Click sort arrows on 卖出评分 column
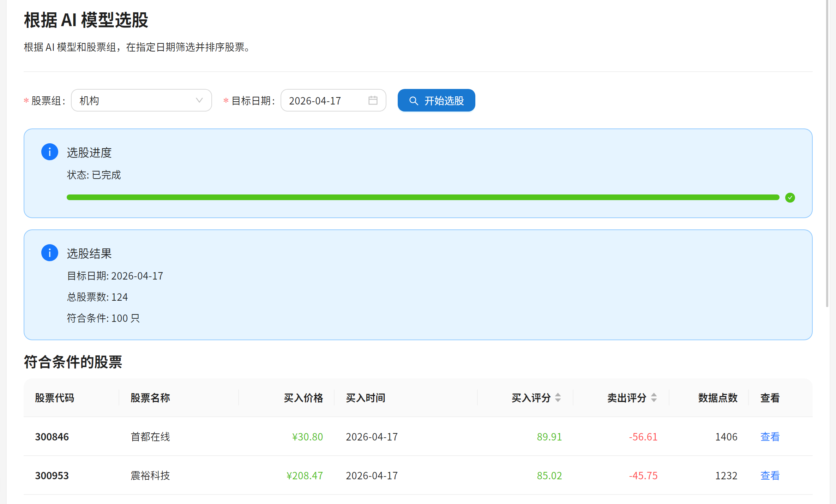 coord(654,398)
